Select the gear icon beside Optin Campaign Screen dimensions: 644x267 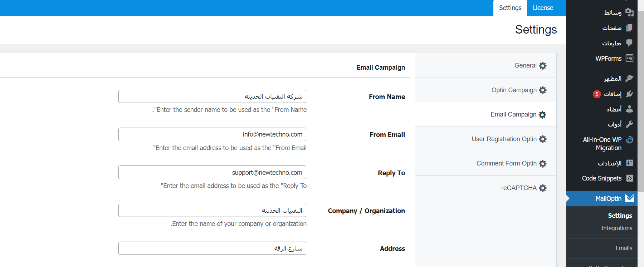click(x=543, y=90)
